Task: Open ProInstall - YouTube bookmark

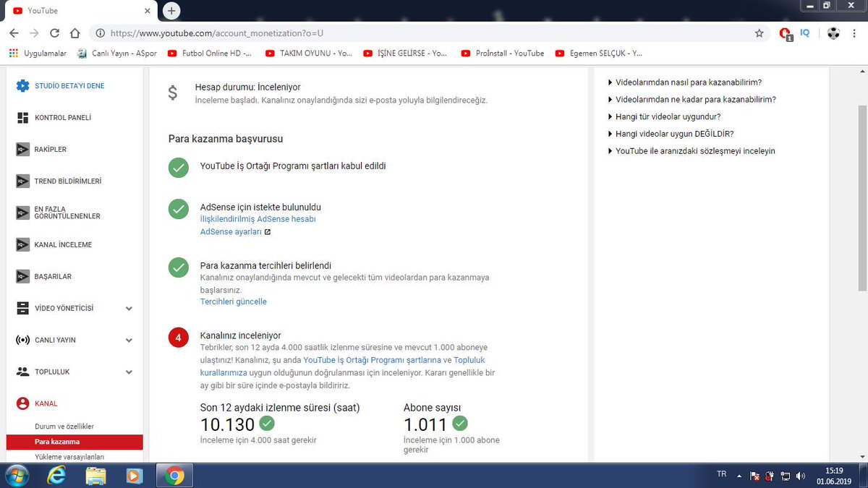Action: [x=503, y=53]
